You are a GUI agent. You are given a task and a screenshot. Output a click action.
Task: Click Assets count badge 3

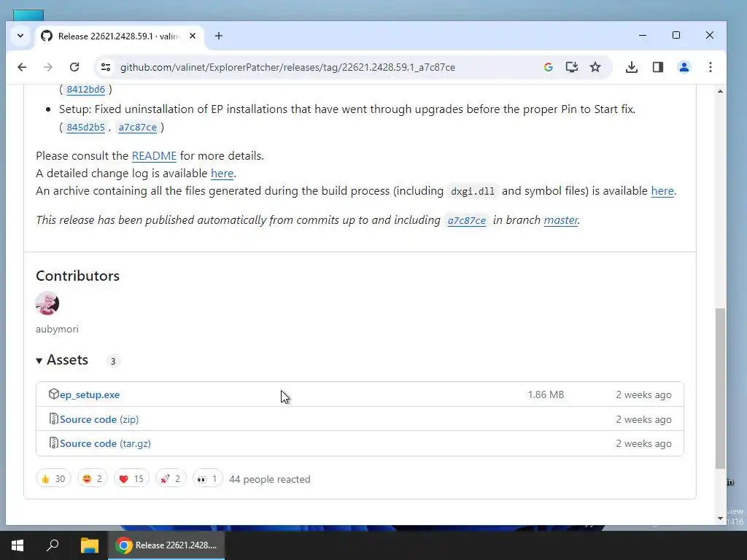point(113,362)
